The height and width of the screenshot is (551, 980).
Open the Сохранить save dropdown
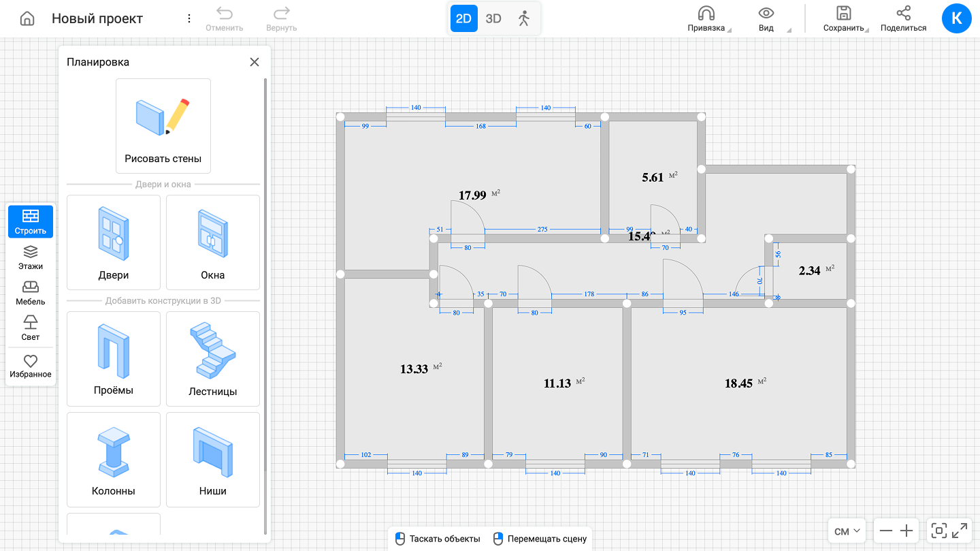coord(845,19)
